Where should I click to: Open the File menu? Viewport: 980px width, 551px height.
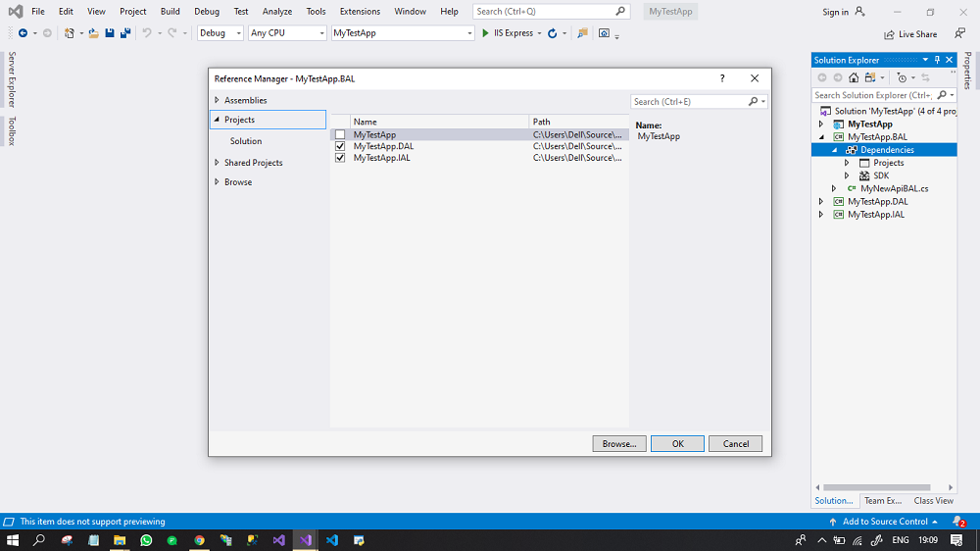[38, 11]
